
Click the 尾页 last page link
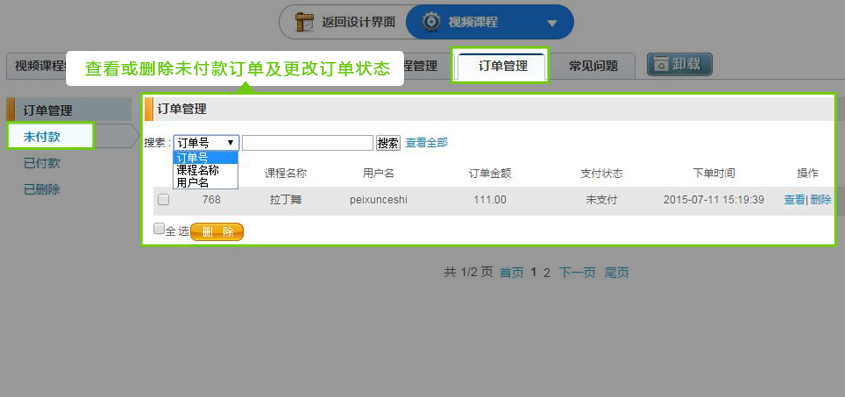coord(617,273)
